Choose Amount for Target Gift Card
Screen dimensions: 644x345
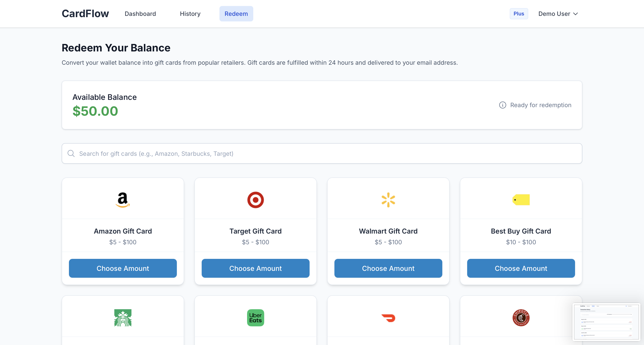tap(255, 268)
